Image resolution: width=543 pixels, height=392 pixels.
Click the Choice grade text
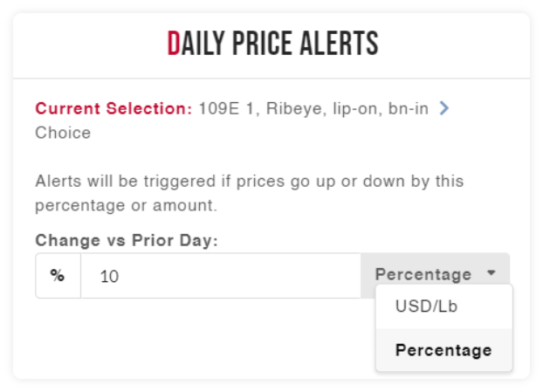click(63, 134)
